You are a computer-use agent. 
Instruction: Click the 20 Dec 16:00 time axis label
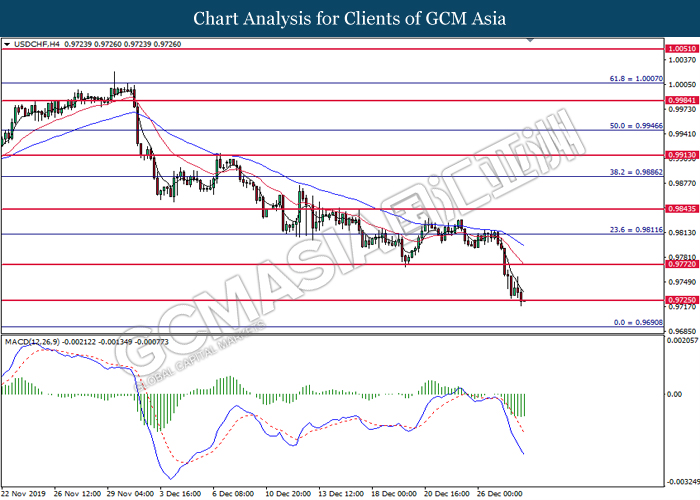click(447, 494)
